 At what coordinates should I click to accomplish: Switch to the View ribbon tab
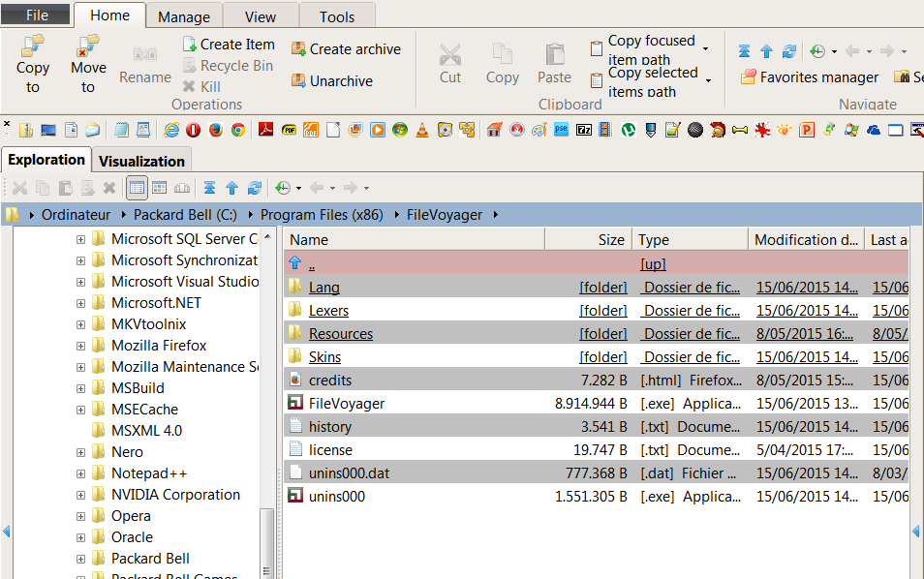[x=261, y=16]
